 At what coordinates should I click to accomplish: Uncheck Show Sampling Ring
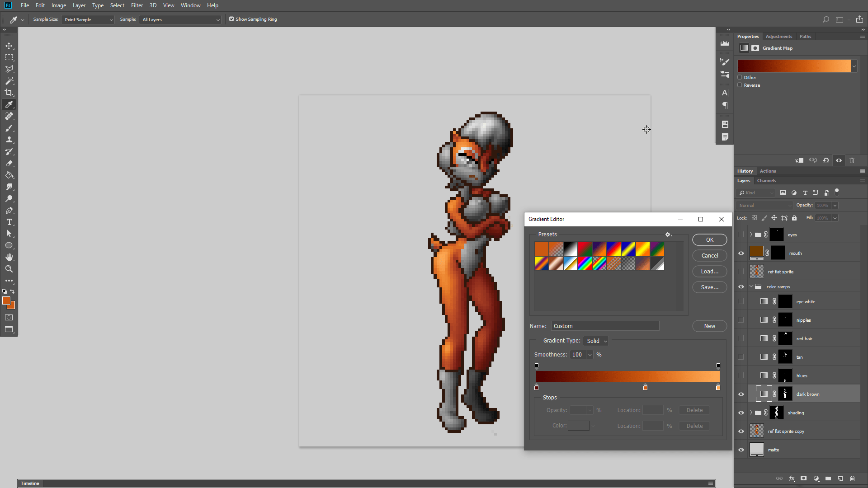click(x=231, y=19)
